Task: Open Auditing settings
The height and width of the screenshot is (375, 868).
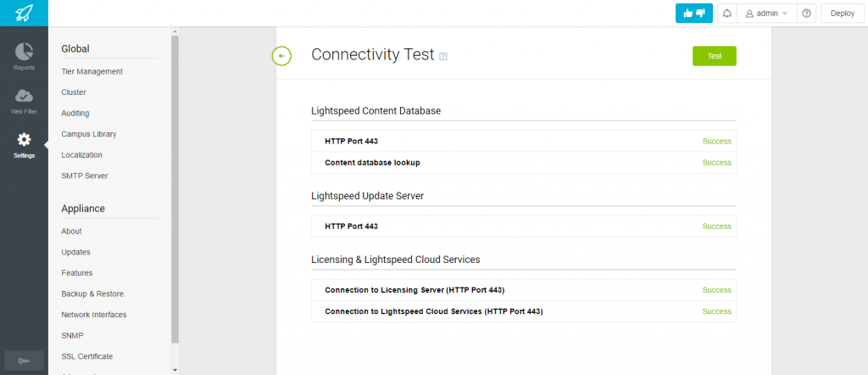Action: pyautogui.click(x=75, y=113)
